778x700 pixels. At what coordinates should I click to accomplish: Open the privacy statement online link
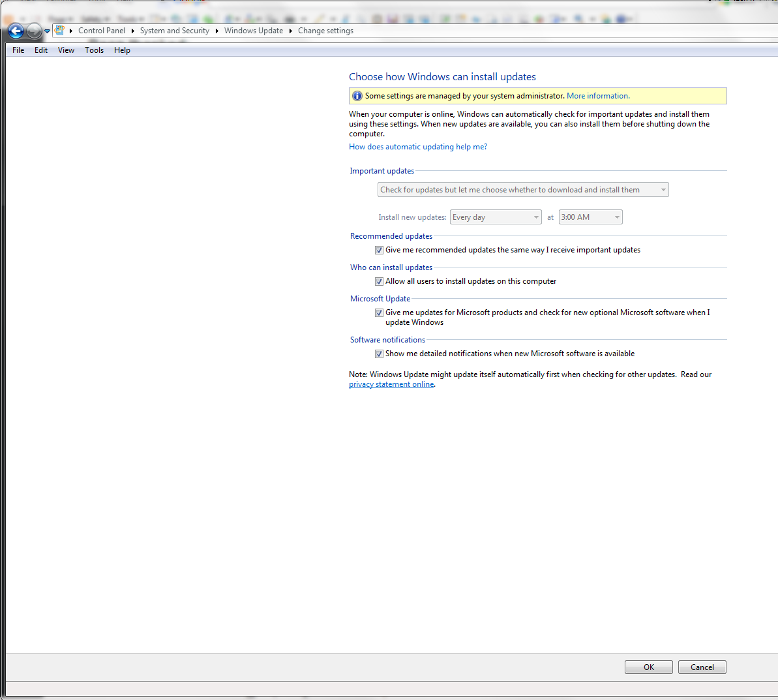pyautogui.click(x=391, y=384)
